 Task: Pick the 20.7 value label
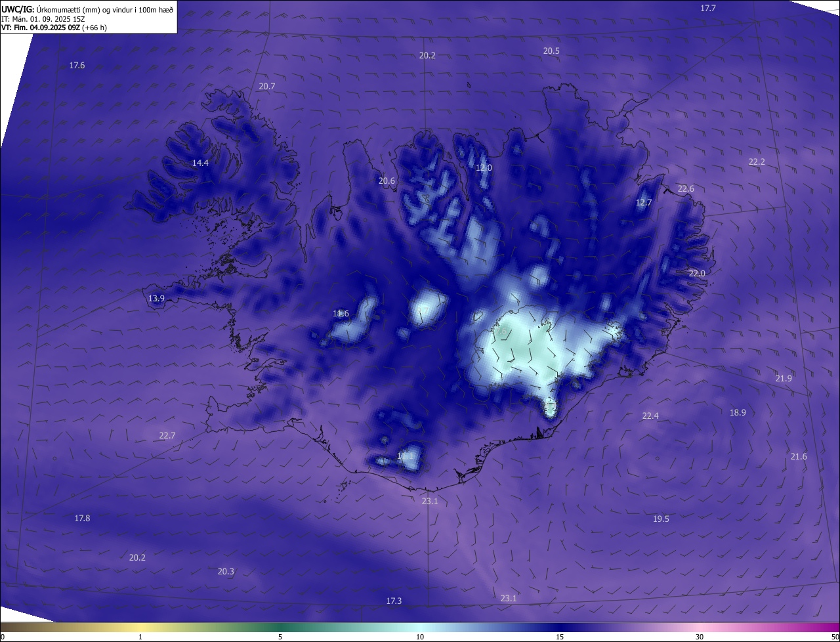click(x=267, y=87)
